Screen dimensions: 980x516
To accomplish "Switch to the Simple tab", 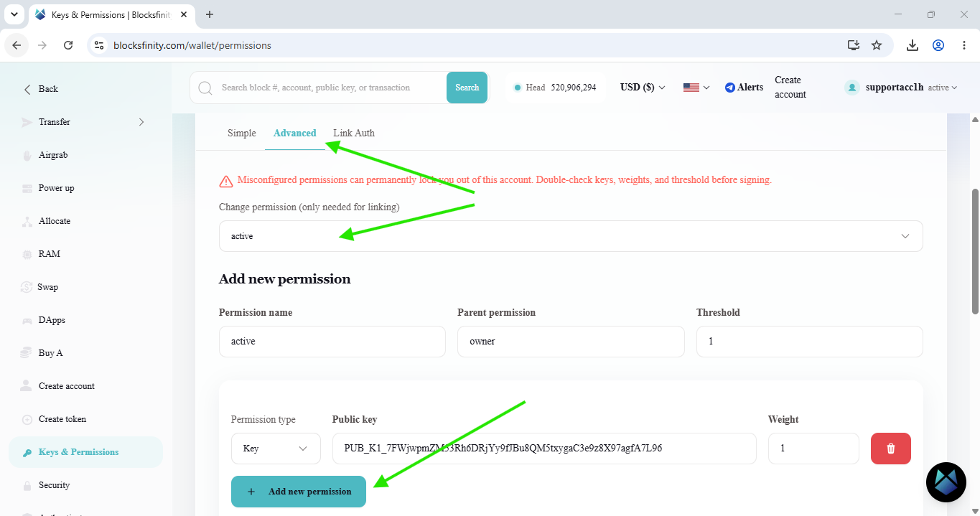I will pyautogui.click(x=242, y=133).
